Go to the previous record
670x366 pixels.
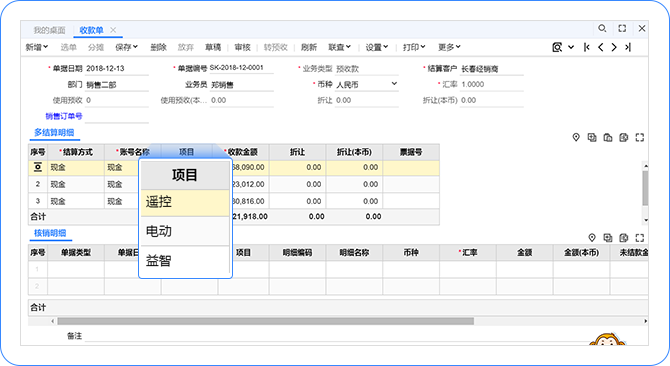(600, 47)
